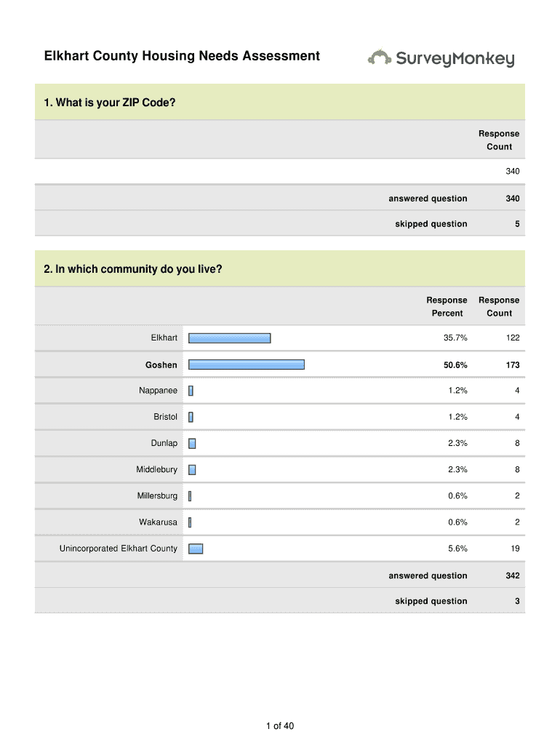Viewport: 560px width, 745px height.
Task: Click the Unincorporated Elkhart County bar
Action: (x=196, y=549)
